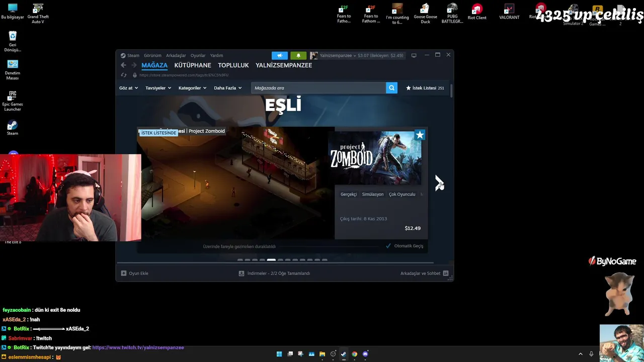Open the Steam menu
This screenshot has height=362, width=644.
(133, 56)
